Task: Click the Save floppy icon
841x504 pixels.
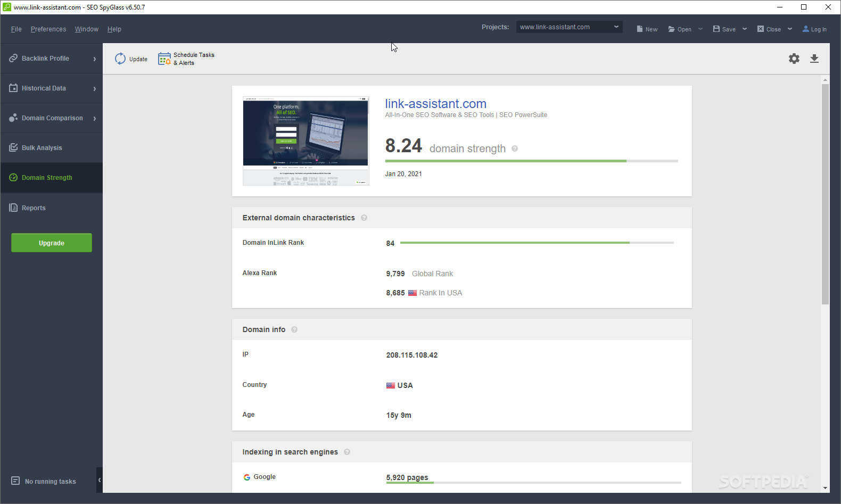Action: (716, 29)
